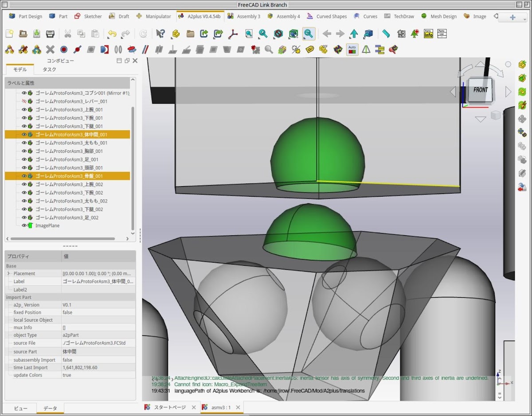Click the magnifying glass icon in A2plus toolbar

(x=269, y=49)
